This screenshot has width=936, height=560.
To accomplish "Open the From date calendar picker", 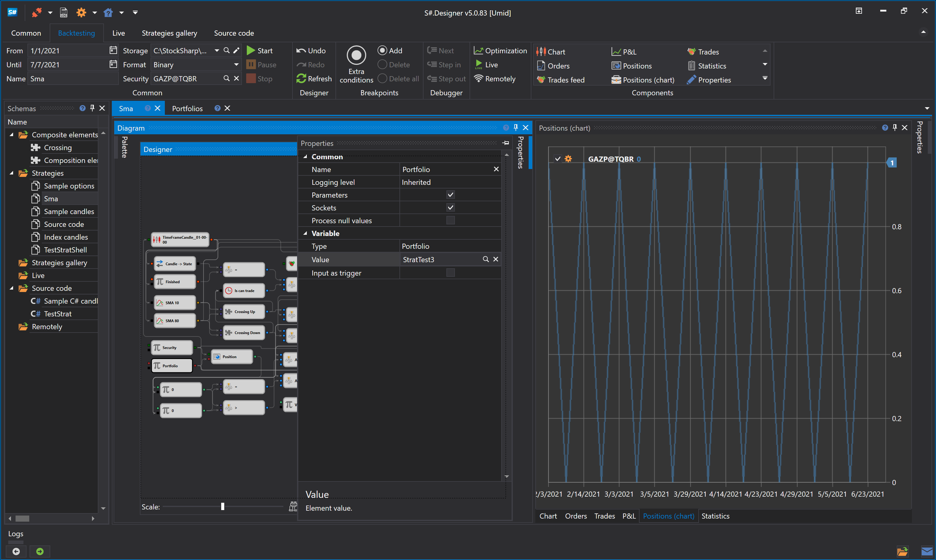I will (113, 50).
